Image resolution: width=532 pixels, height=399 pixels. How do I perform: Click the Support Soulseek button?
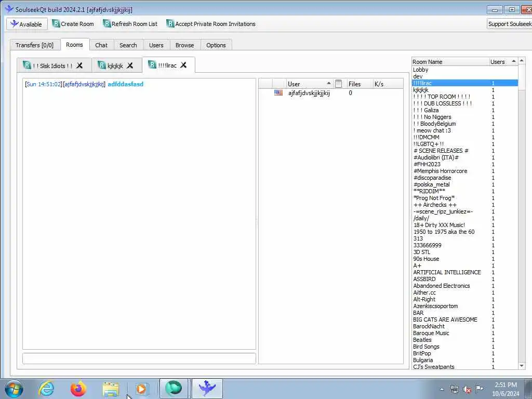[509, 24]
